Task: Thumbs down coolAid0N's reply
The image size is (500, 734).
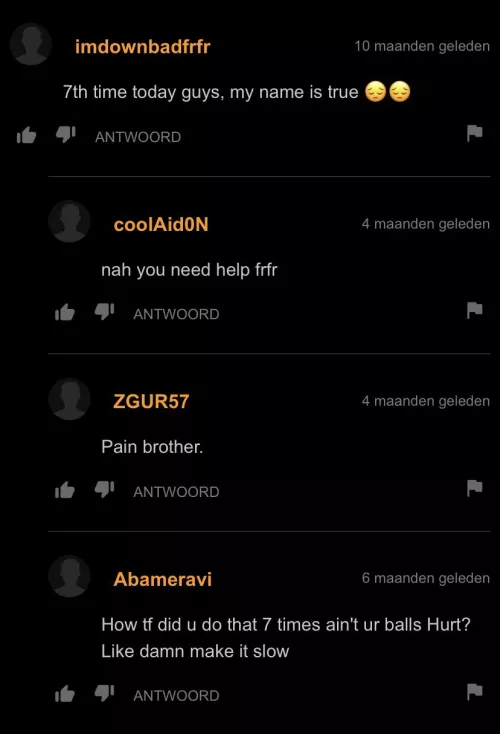Action: (104, 312)
